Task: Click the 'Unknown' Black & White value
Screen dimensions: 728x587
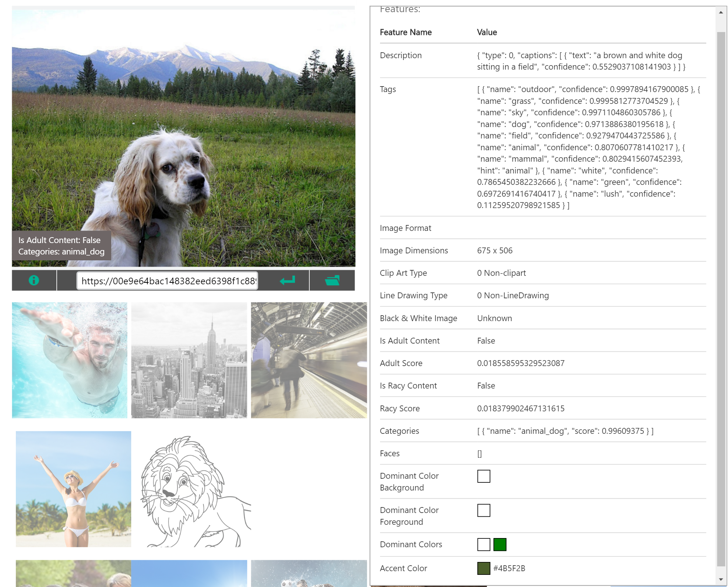Action: [495, 318]
